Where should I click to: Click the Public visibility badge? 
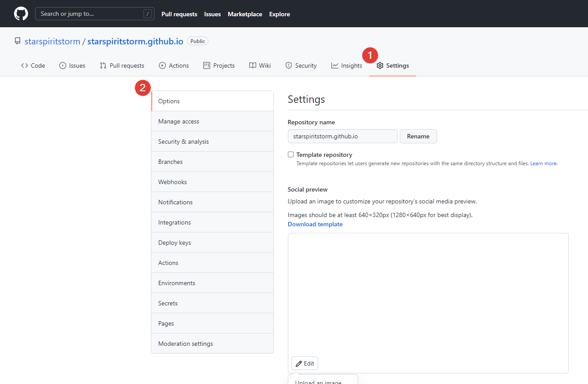click(198, 41)
